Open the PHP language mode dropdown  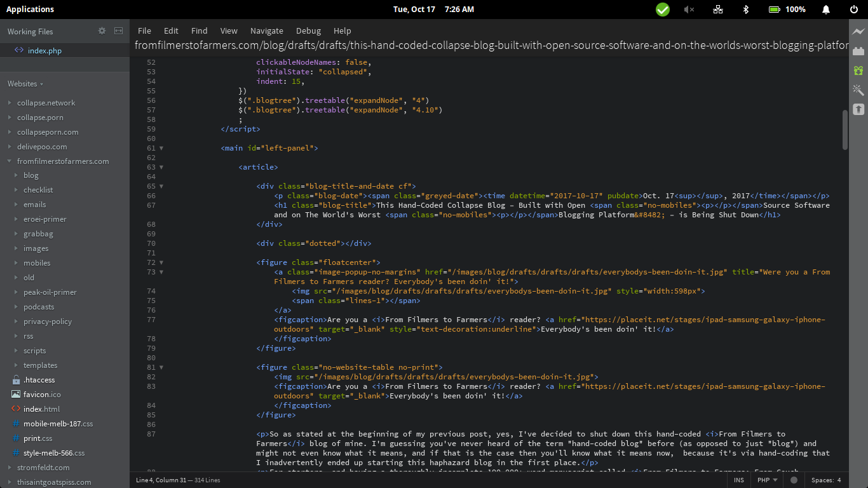pyautogui.click(x=766, y=480)
